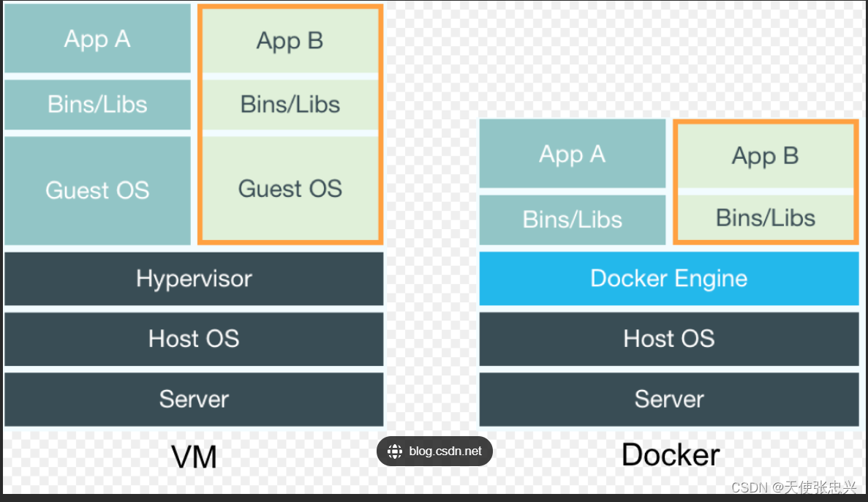Open the blog.csdn.net source link
Image resolution: width=868 pixels, height=502 pixels.
pyautogui.click(x=434, y=451)
